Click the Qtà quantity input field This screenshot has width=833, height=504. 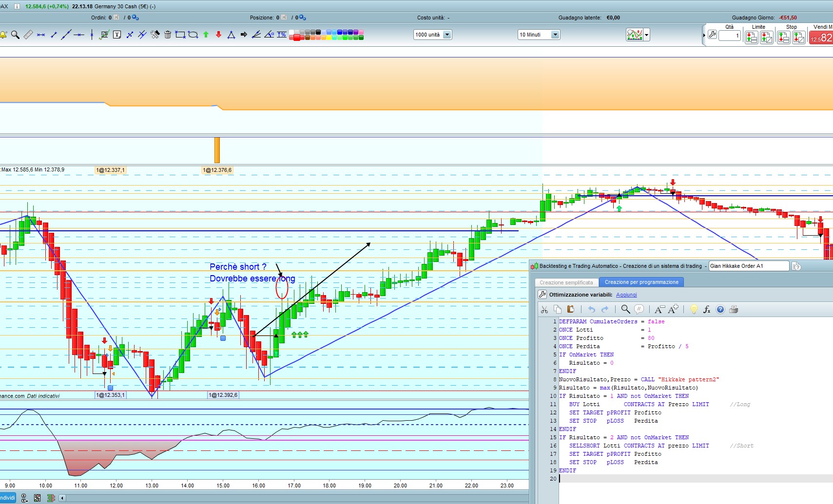(x=729, y=36)
